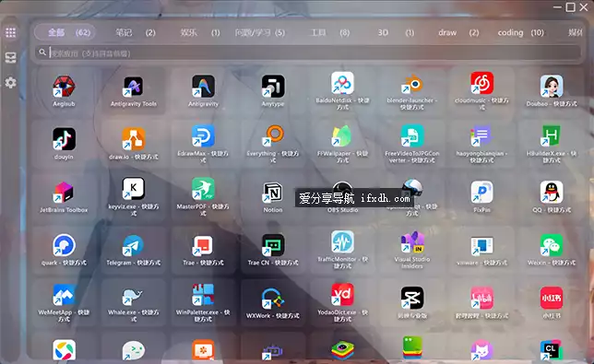
Task: Switch to the 工具 (8) tab
Action: [329, 33]
